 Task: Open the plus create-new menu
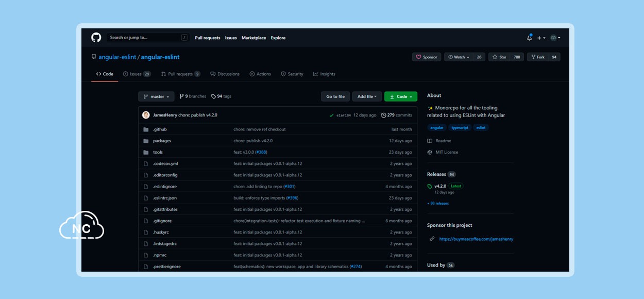[x=541, y=38]
